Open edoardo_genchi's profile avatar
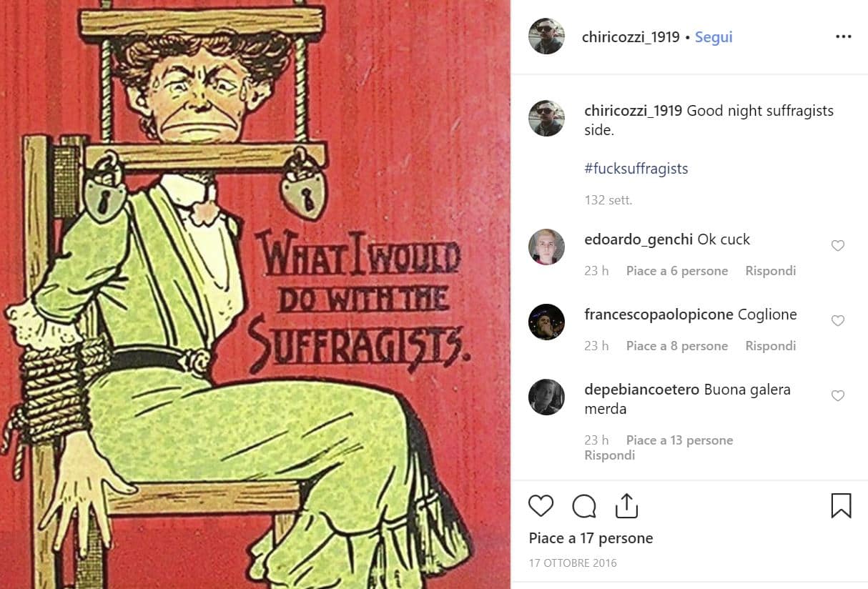The image size is (868, 589). tap(546, 247)
